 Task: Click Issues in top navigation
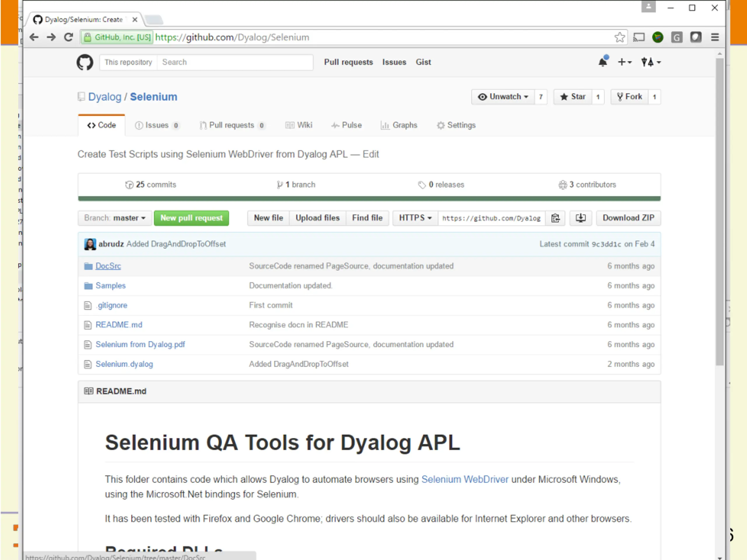click(394, 62)
